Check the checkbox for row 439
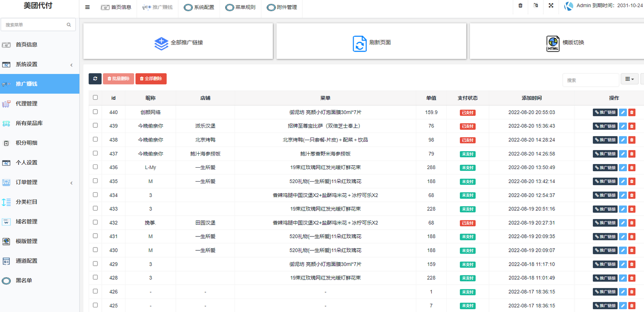Viewport: 644px width, 312px height. click(95, 125)
